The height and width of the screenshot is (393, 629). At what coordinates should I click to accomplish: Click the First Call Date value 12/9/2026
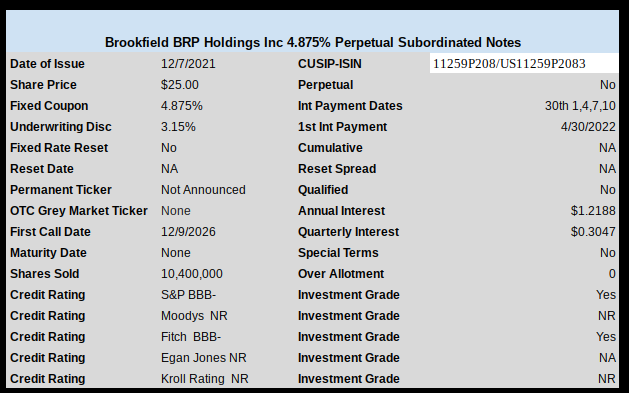point(188,232)
